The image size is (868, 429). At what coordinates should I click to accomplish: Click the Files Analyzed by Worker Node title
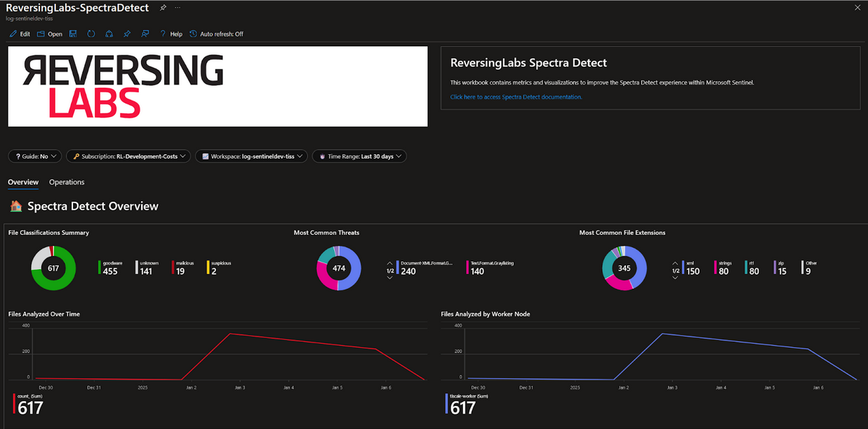point(486,314)
